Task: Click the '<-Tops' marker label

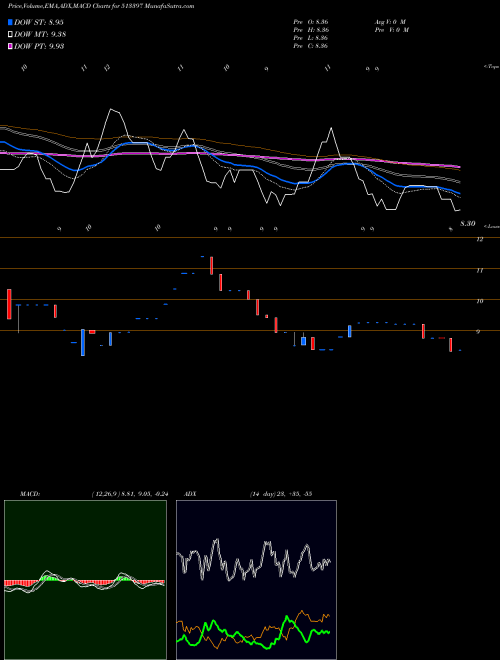Action: click(x=491, y=67)
